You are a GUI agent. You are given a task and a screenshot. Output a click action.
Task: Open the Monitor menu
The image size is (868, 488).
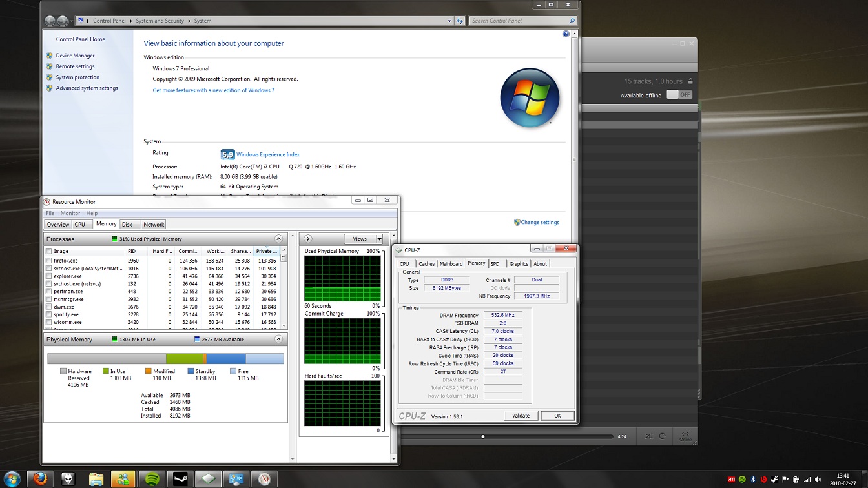pyautogui.click(x=70, y=213)
